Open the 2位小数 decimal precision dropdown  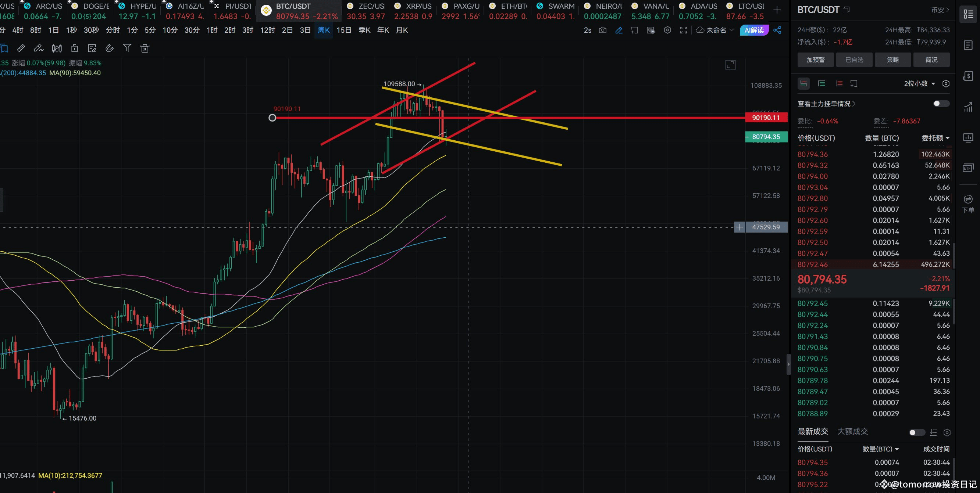[x=918, y=83]
